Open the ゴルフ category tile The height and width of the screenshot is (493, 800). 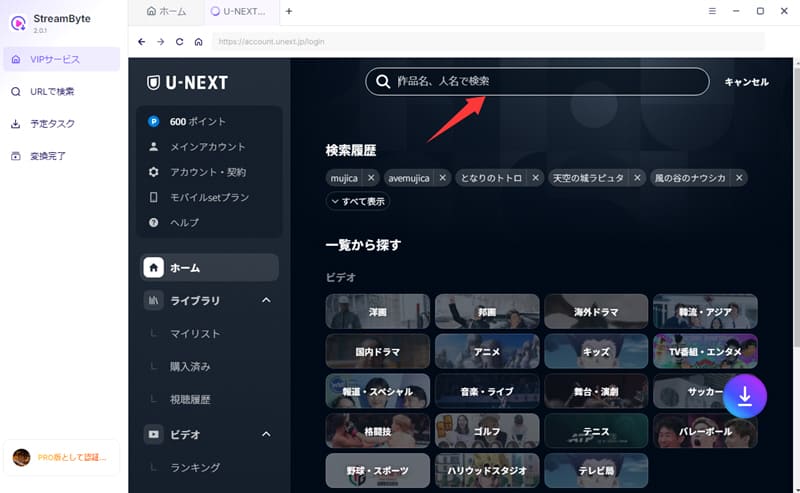point(487,431)
